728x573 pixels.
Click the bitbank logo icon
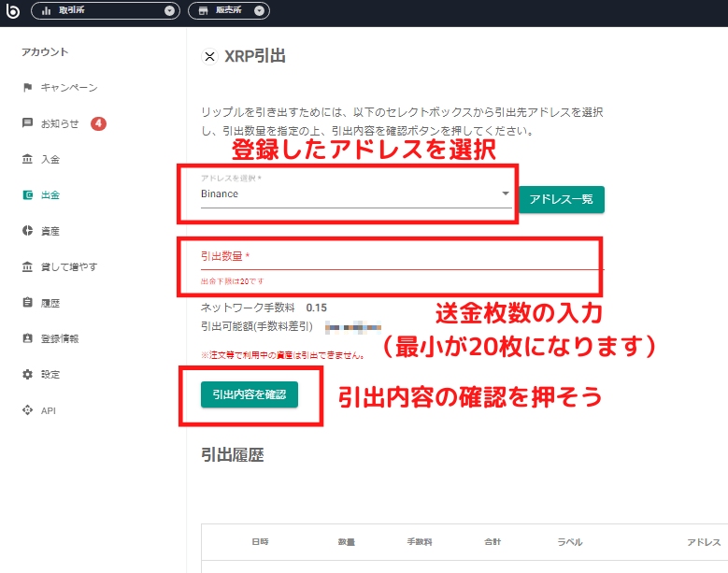coord(13,11)
